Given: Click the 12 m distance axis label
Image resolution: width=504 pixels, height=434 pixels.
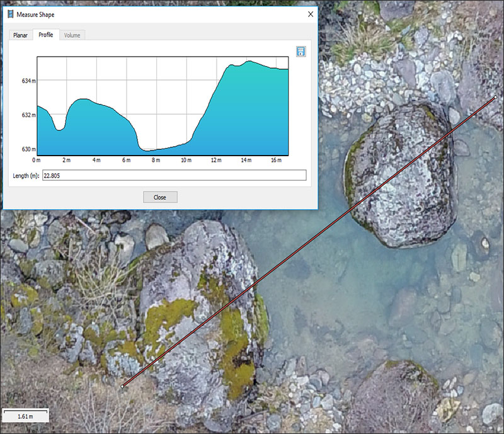Looking at the screenshot, I should [216, 160].
